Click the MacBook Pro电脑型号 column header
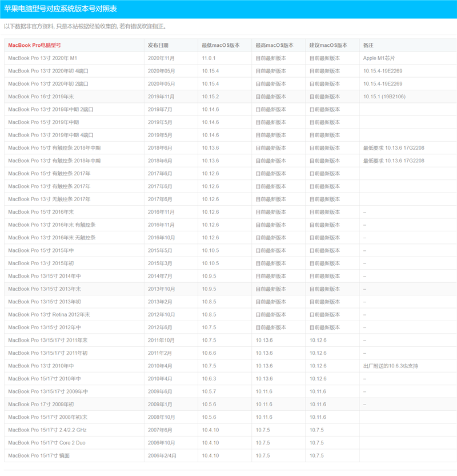The height and width of the screenshot is (476, 457). (x=34, y=45)
